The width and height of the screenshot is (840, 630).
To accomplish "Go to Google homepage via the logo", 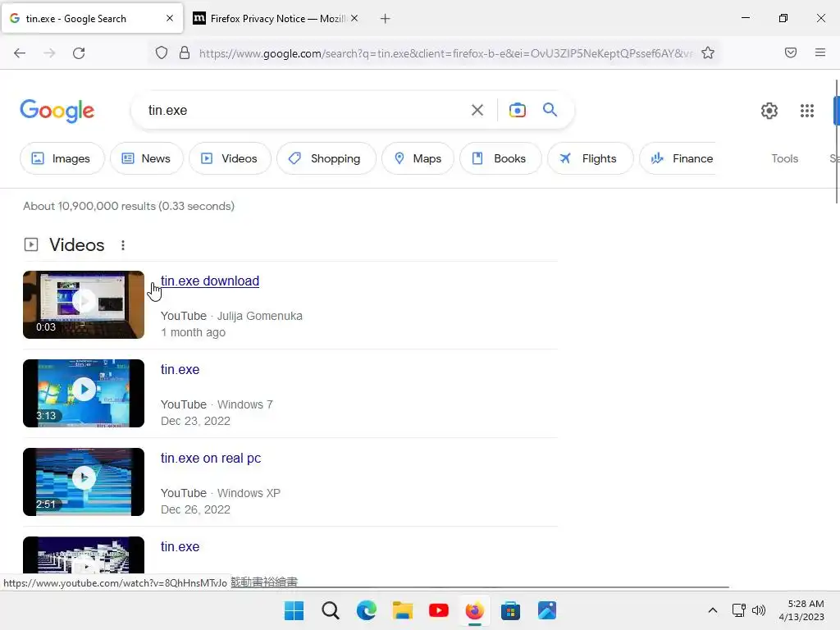I will [57, 111].
